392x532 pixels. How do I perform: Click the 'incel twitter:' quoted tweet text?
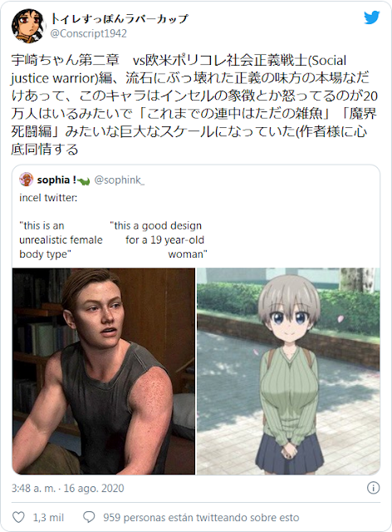[x=48, y=198]
